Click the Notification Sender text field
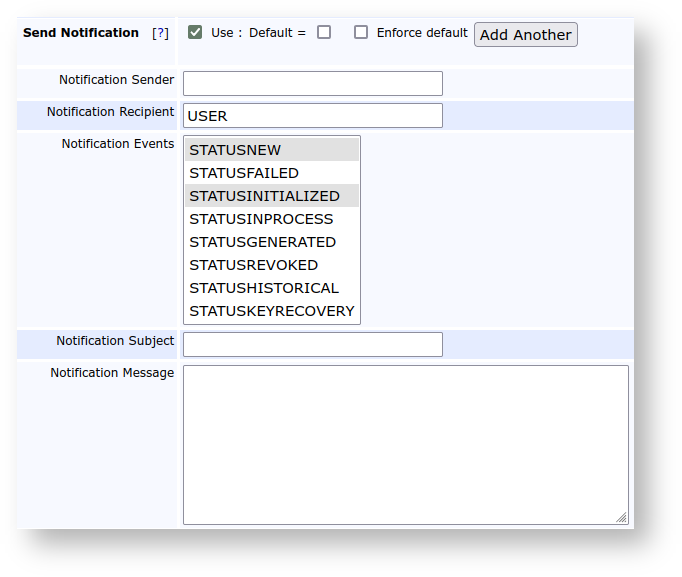 click(x=312, y=83)
